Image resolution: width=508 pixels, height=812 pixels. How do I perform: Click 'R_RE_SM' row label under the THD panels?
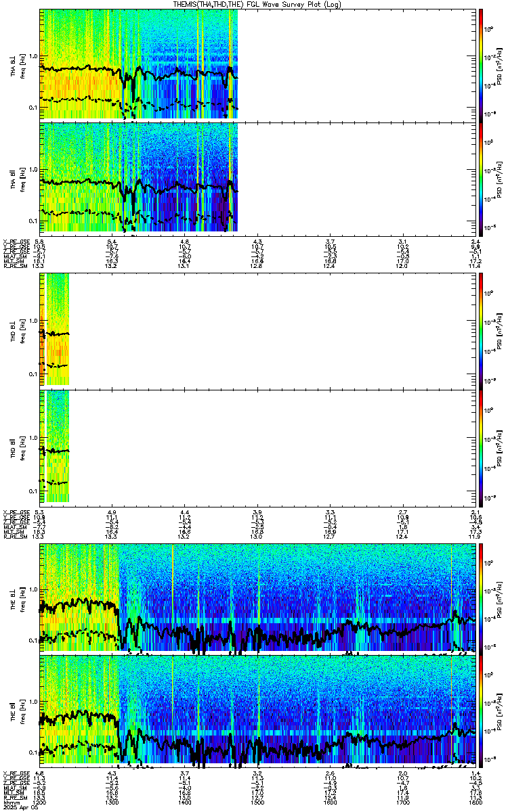(15, 537)
